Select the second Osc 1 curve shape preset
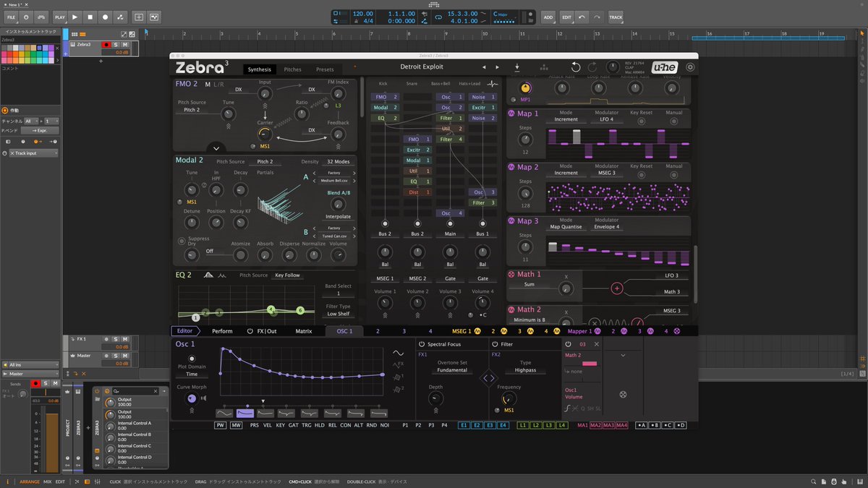The height and width of the screenshot is (488, 868). coord(245,413)
